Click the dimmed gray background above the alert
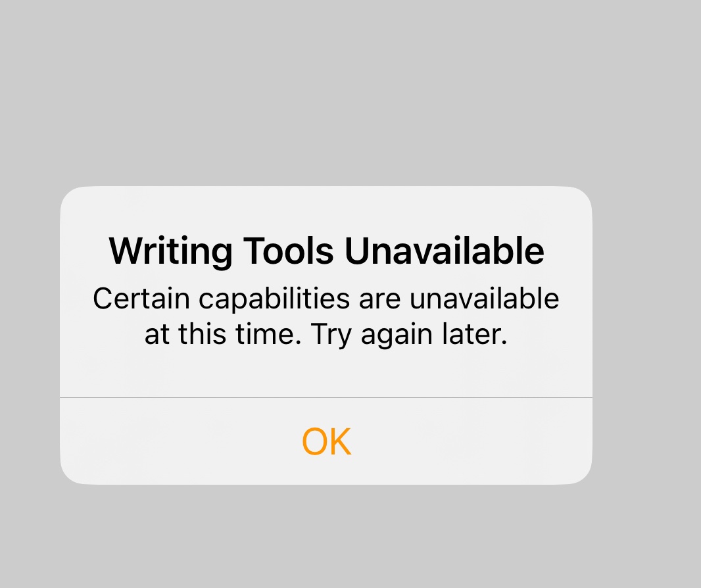Screen dimensions: 701x588 coord(326,89)
